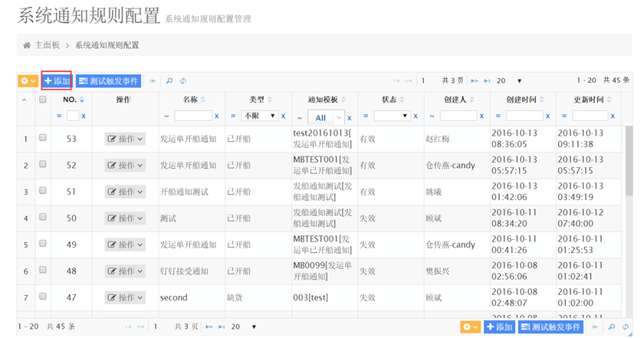Open bottom page-size dropdown showing 20
Screen dimensions: 644x338
pos(244,327)
